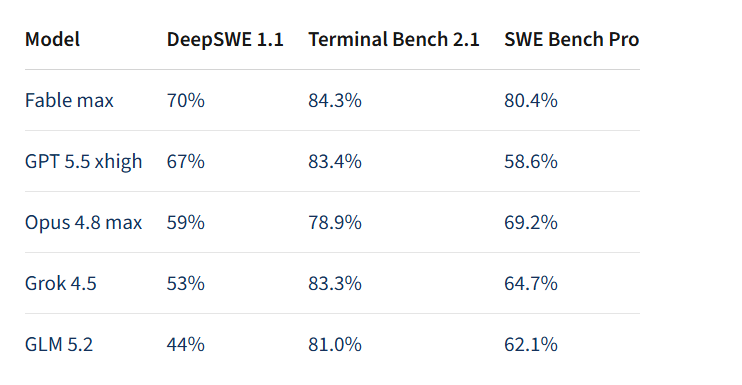742x385 pixels.
Task: Click the Terminal Bench 2.1 header
Action: (394, 39)
